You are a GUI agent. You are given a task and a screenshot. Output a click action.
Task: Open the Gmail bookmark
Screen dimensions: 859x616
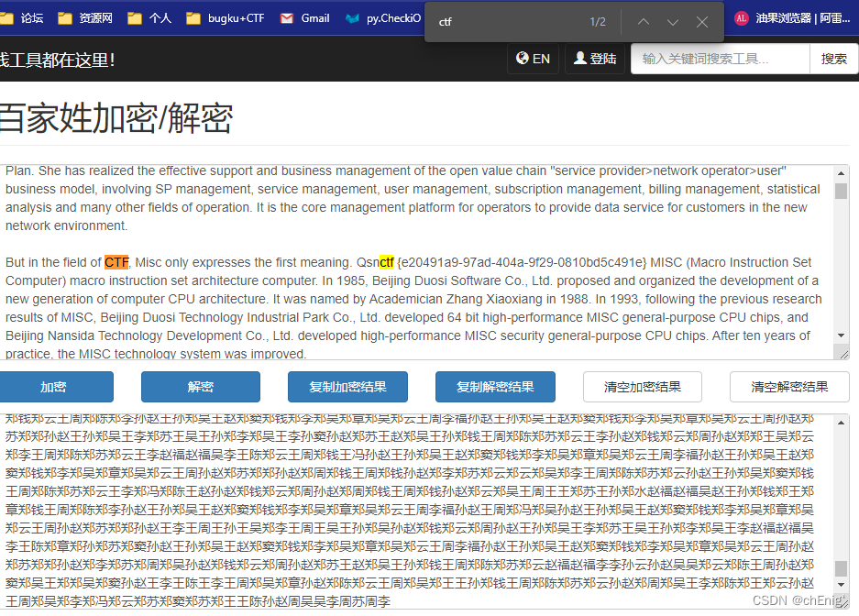[x=305, y=18]
